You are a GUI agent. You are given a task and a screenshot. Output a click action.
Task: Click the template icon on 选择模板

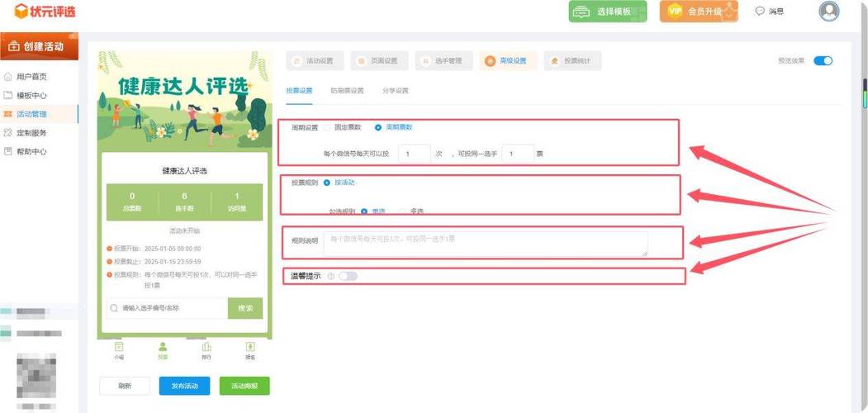coord(581,12)
